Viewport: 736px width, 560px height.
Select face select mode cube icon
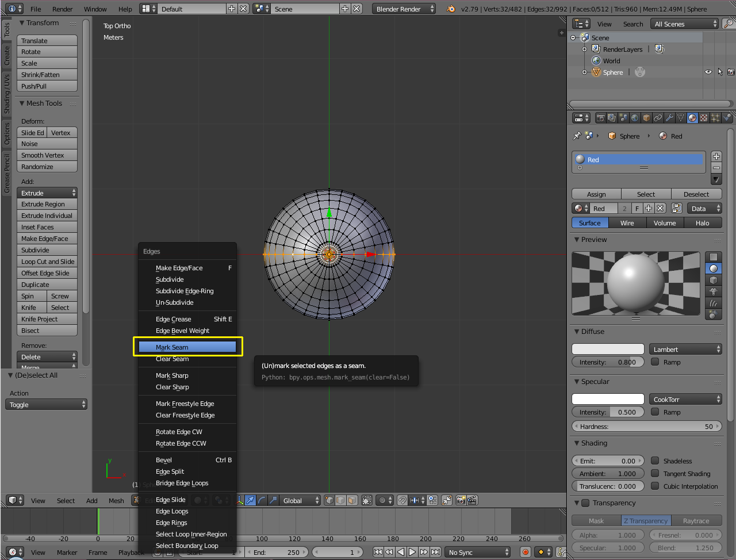(x=352, y=500)
